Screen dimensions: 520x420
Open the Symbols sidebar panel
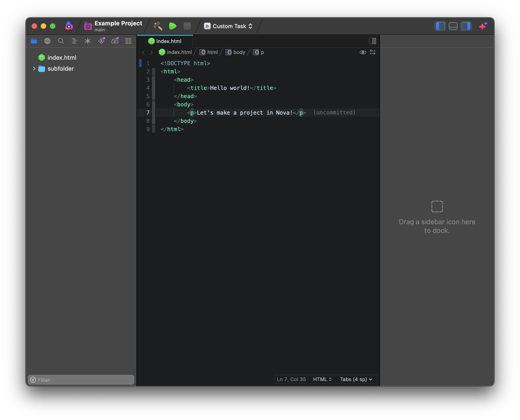(74, 41)
